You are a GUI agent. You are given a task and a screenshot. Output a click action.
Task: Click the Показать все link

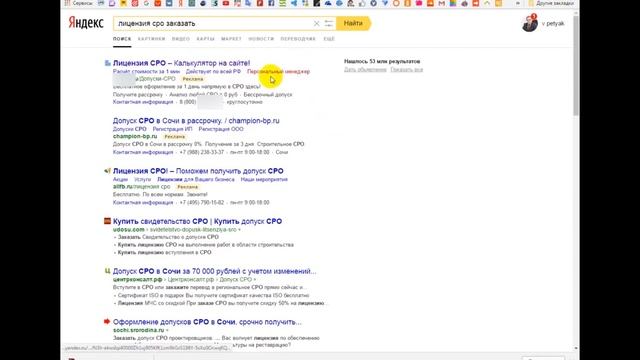coord(407,70)
